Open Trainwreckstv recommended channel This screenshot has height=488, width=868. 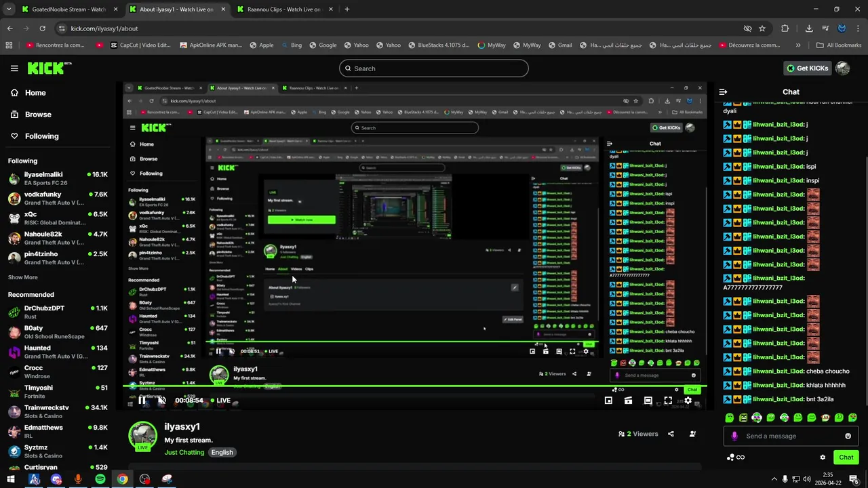click(x=57, y=411)
